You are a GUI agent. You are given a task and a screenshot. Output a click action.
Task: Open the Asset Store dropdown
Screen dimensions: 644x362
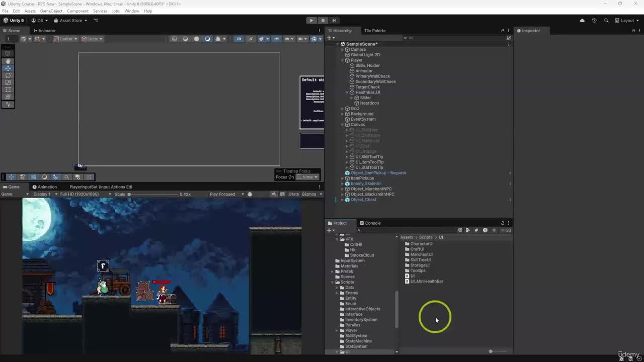[x=70, y=21]
